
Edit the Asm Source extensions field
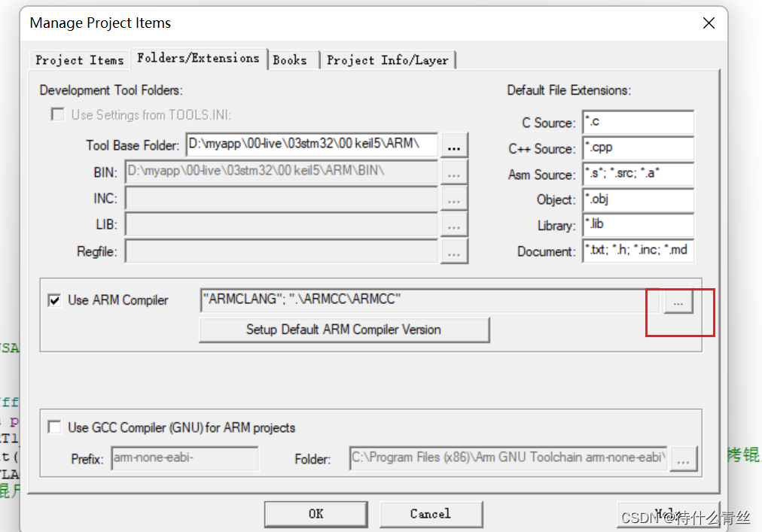(x=638, y=174)
